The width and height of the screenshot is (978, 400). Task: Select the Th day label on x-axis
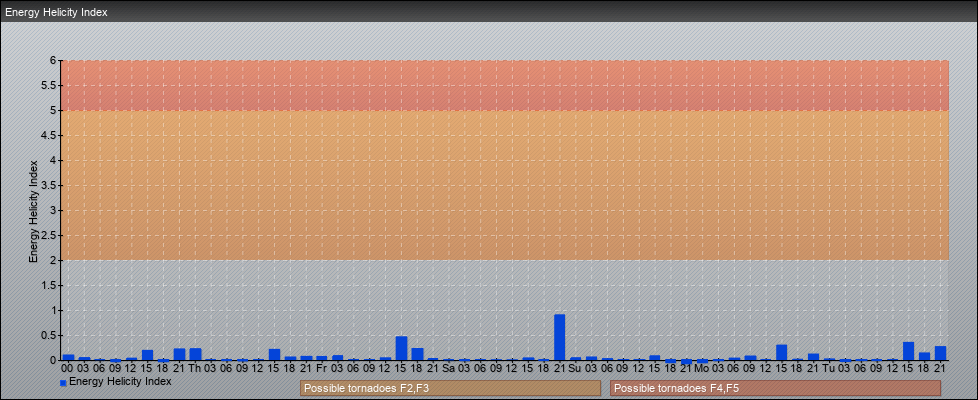click(x=195, y=368)
